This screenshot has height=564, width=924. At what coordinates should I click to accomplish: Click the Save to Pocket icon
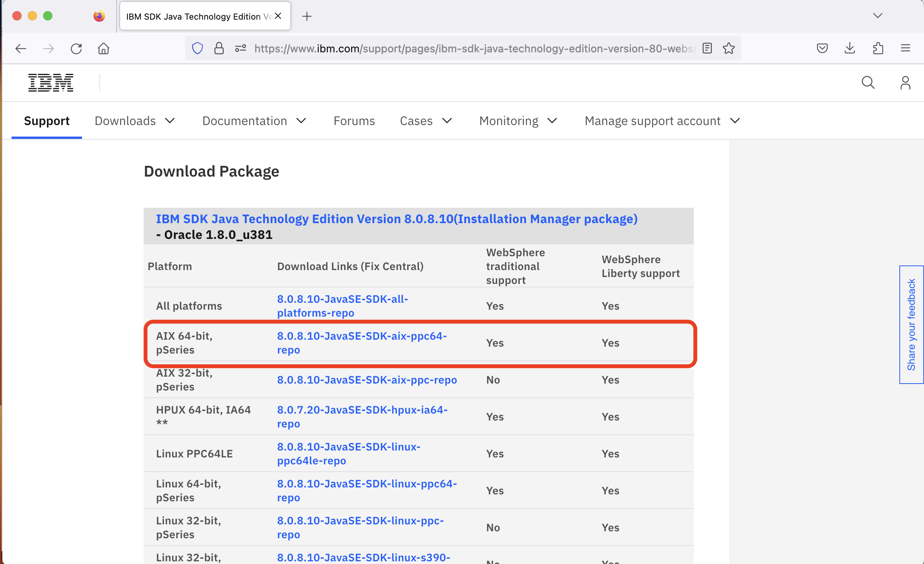coord(822,48)
